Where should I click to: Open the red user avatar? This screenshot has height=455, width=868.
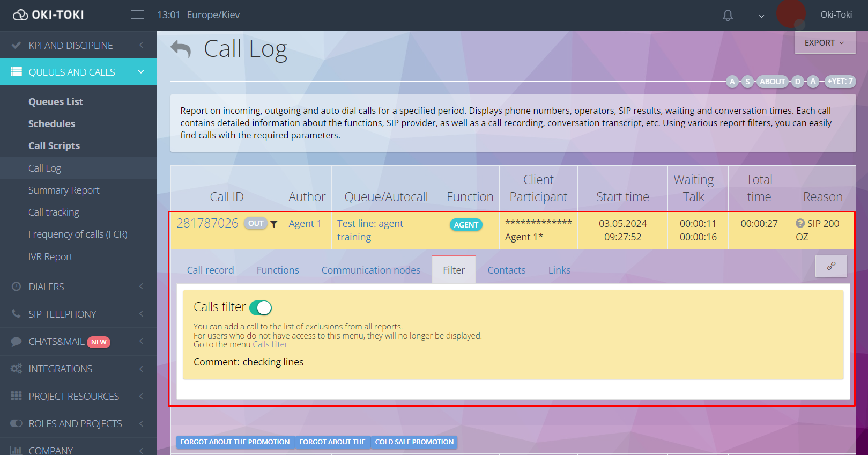(x=791, y=14)
